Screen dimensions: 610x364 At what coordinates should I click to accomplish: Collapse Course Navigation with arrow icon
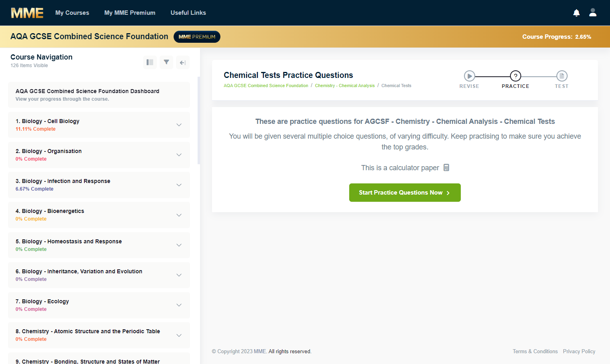click(183, 62)
